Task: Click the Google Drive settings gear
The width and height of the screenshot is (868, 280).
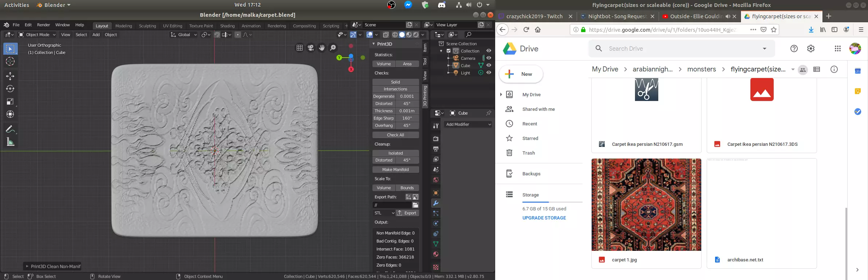Action: tap(810, 48)
